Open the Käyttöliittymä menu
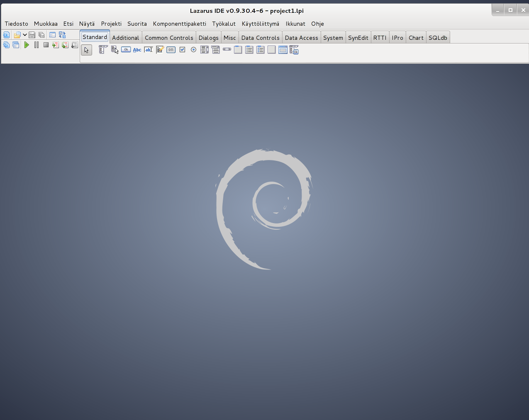The image size is (529, 420). tap(261, 24)
